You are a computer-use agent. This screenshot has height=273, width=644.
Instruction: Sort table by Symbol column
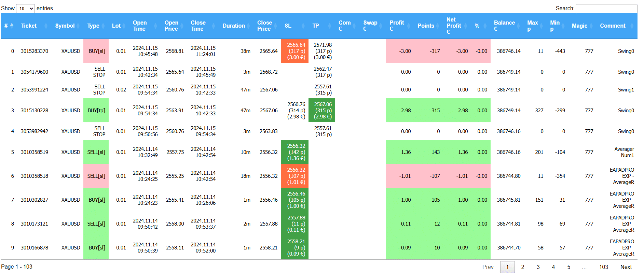[x=65, y=26]
